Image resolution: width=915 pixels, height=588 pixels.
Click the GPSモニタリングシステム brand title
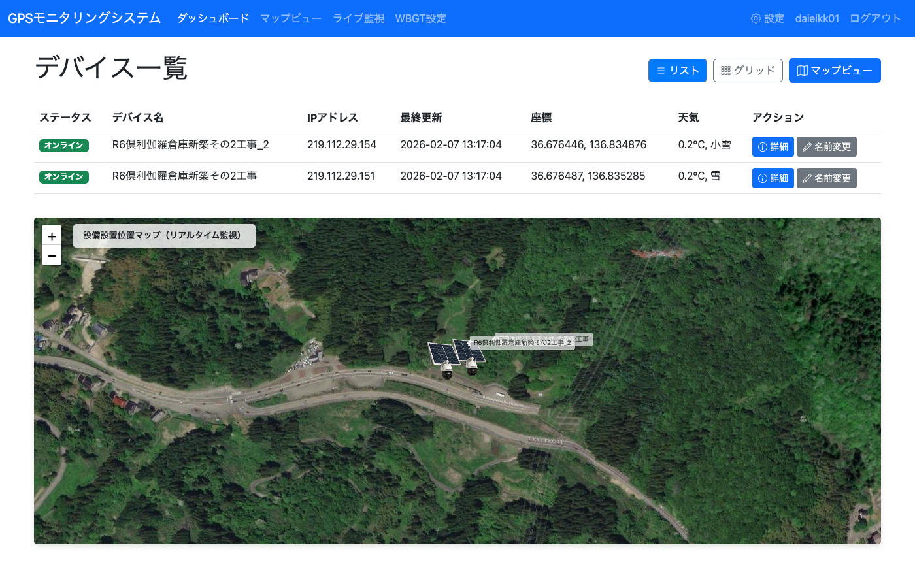[84, 18]
